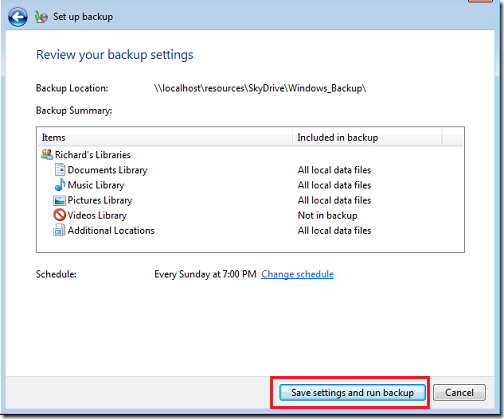Viewport: 504px width, 419px height.
Task: Sort by the Included in backup column header
Action: click(x=367, y=137)
